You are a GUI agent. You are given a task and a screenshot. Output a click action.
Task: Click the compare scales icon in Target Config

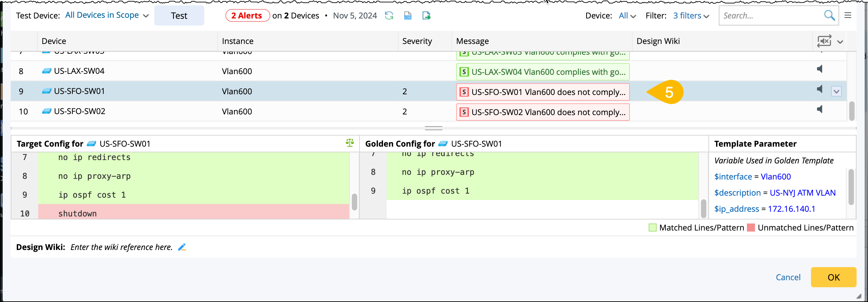click(349, 143)
